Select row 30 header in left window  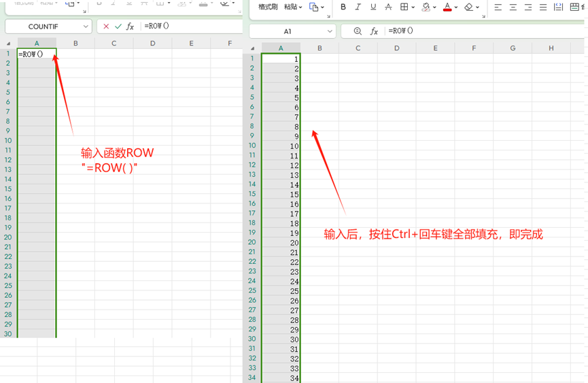(8, 334)
